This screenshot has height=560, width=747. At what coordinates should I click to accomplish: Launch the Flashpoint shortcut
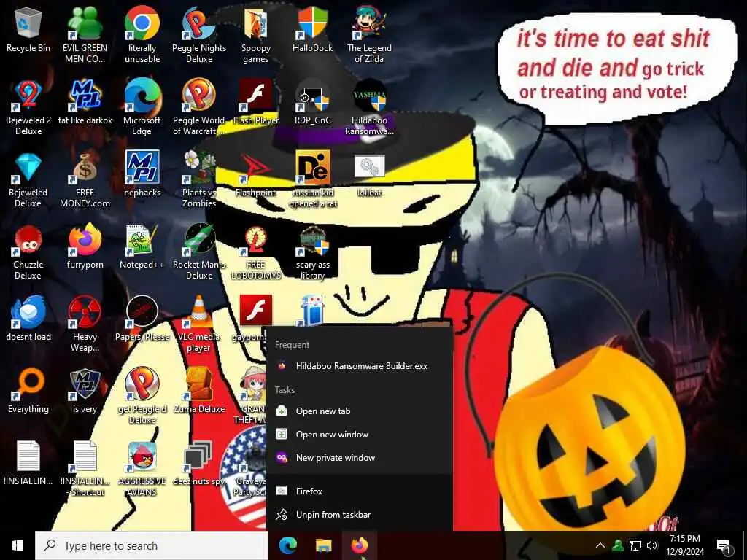pyautogui.click(x=256, y=174)
